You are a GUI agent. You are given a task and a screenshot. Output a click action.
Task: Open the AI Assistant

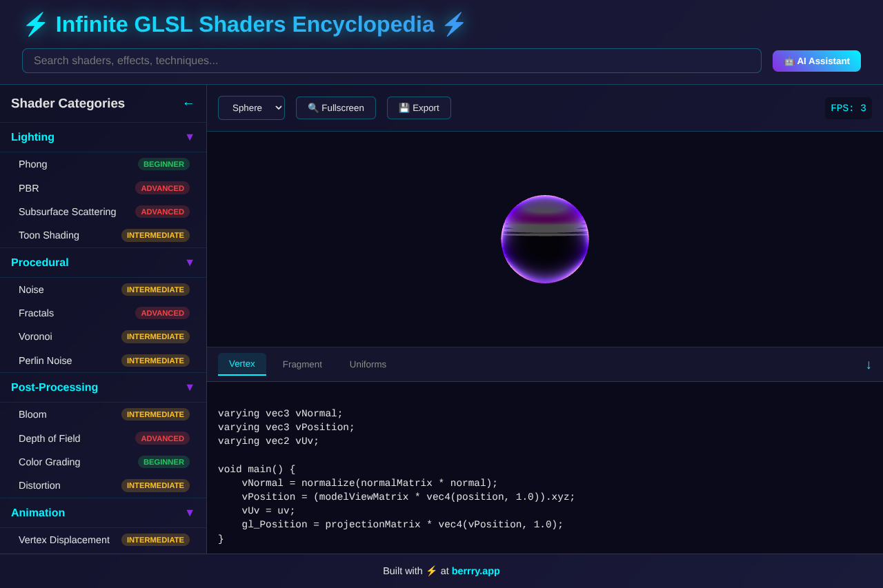816,61
